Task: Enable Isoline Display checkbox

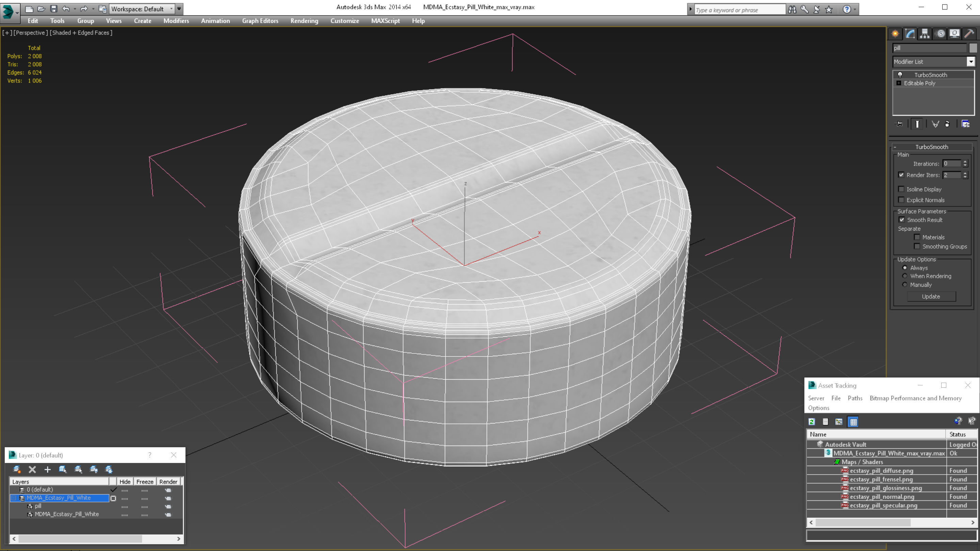Action: pyautogui.click(x=901, y=189)
